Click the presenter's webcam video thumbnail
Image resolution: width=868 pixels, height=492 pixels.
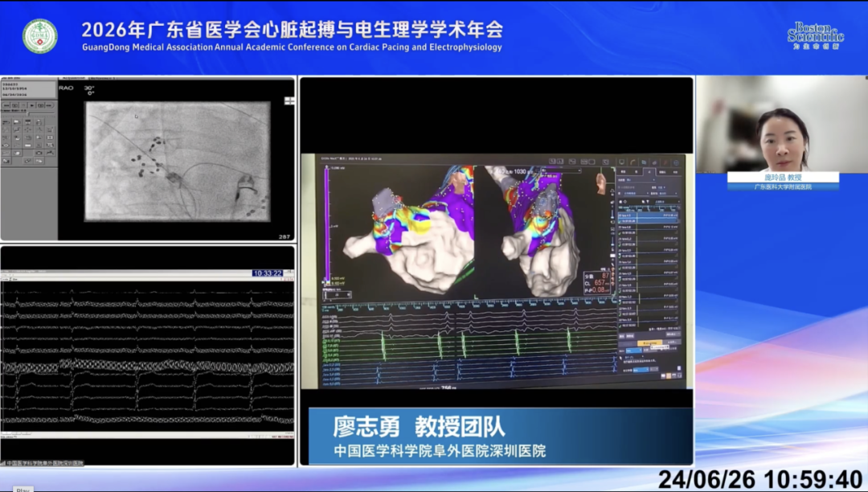(782, 125)
